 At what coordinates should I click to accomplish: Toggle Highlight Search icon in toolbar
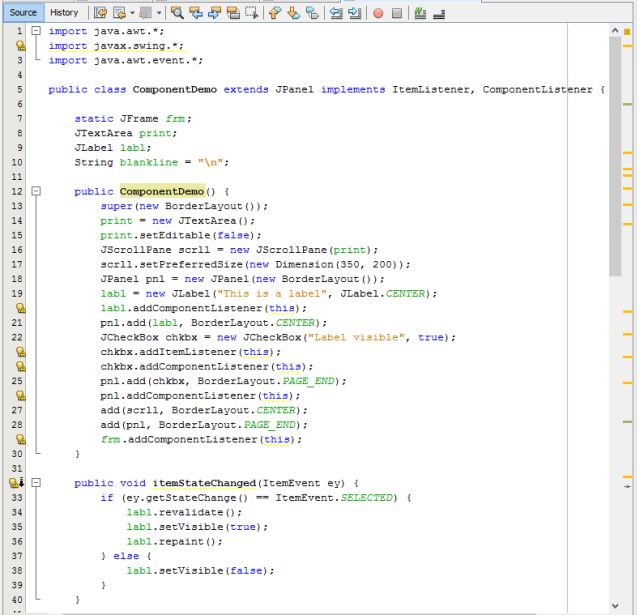click(x=232, y=13)
